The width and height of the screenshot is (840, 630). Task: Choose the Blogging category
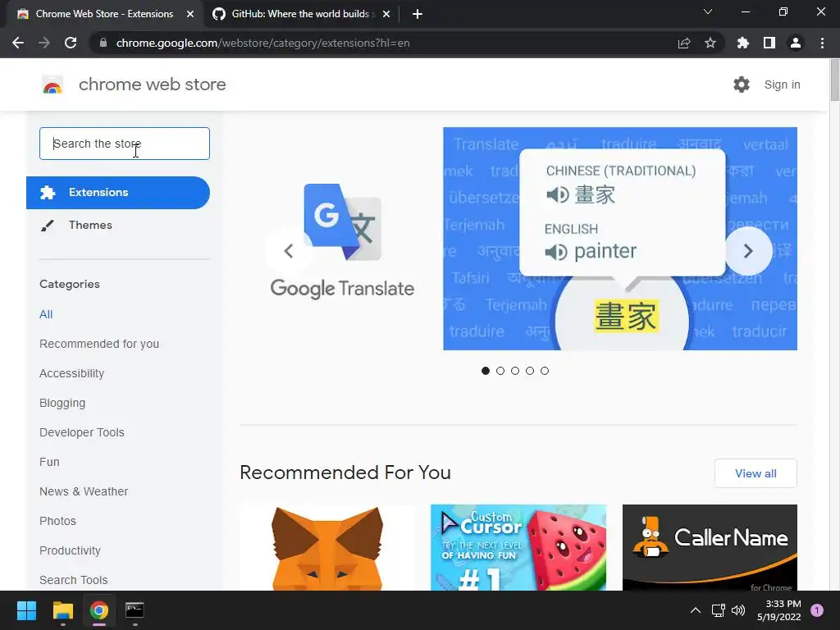click(x=62, y=403)
